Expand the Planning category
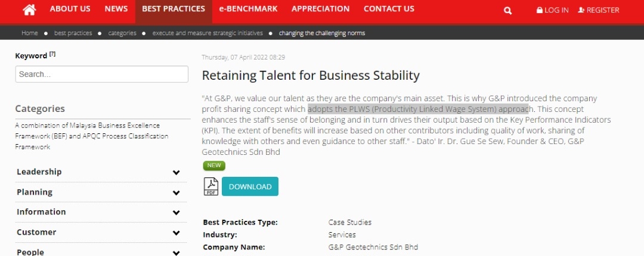Image resolution: width=644 pixels, height=256 pixels. [x=176, y=193]
